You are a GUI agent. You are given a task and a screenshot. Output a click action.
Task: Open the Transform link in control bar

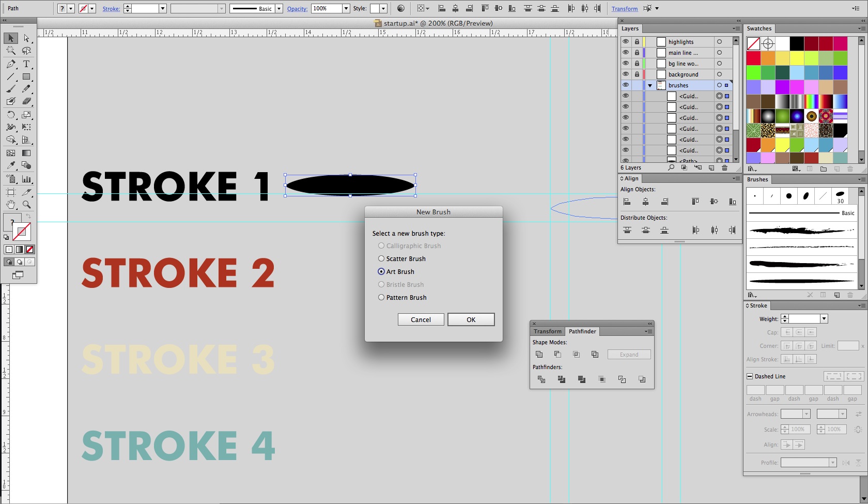pos(625,9)
